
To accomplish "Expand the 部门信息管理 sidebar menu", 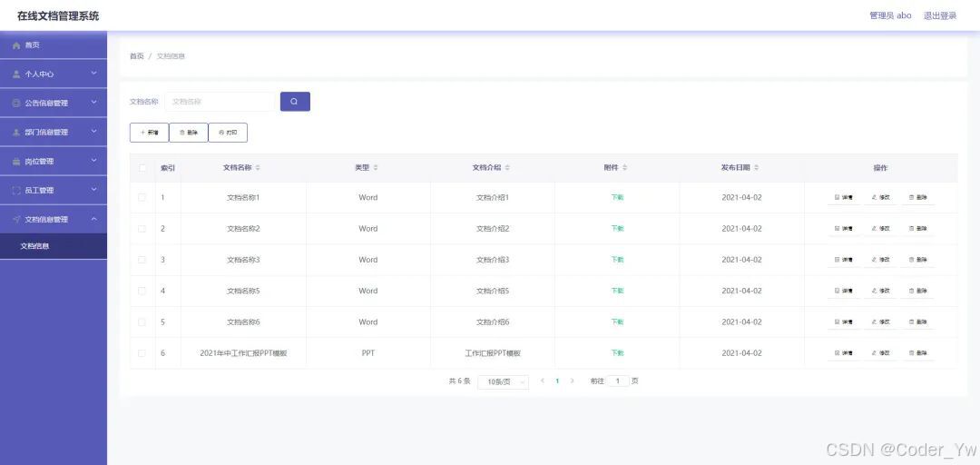I will pos(54,132).
